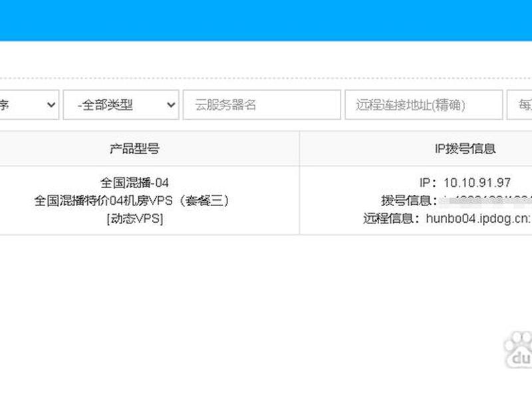The width and height of the screenshot is (532, 399).
Task: Click the 产品型号 column header
Action: point(135,148)
